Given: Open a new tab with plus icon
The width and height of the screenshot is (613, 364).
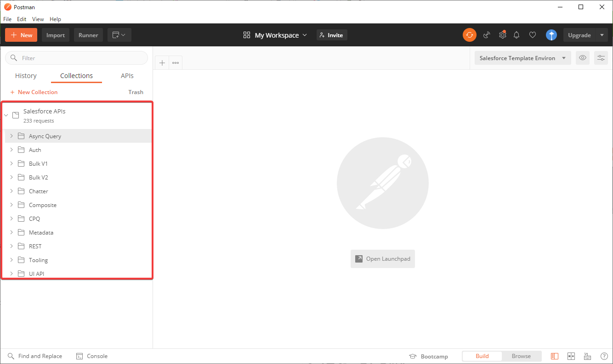Looking at the screenshot, I should 162,63.
